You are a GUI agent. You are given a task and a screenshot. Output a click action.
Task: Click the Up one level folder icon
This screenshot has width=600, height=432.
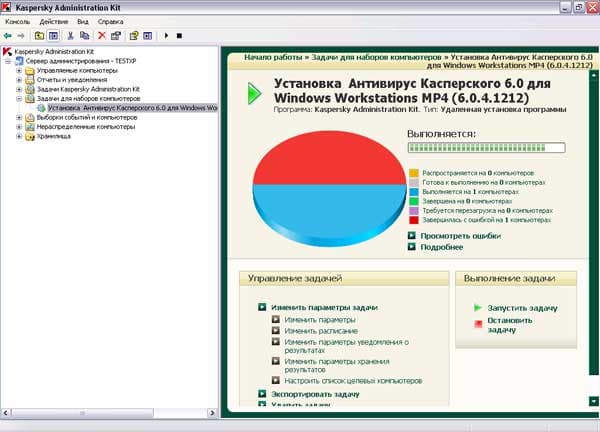[x=39, y=36]
